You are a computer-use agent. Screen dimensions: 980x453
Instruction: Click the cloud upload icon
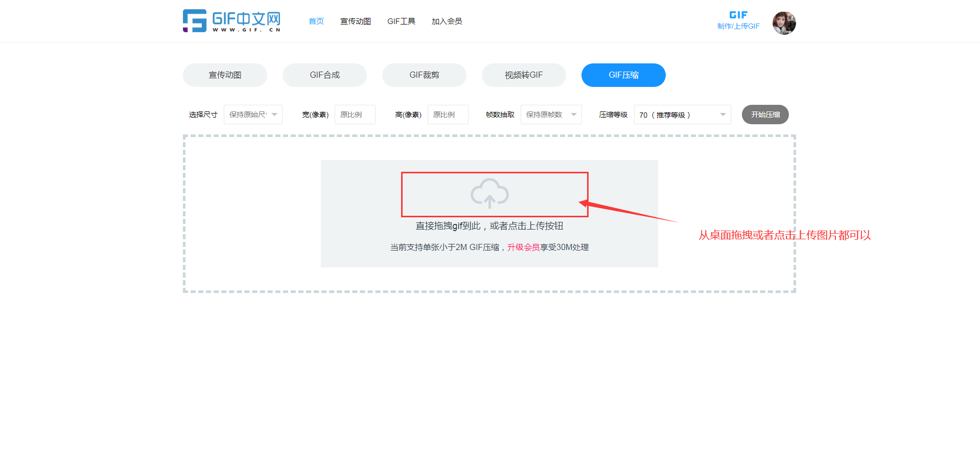(x=489, y=193)
